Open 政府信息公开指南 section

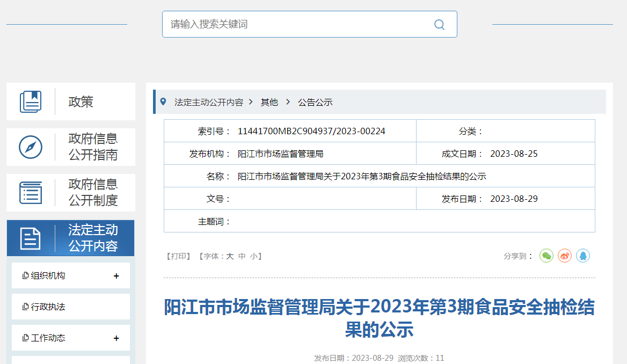click(x=71, y=147)
